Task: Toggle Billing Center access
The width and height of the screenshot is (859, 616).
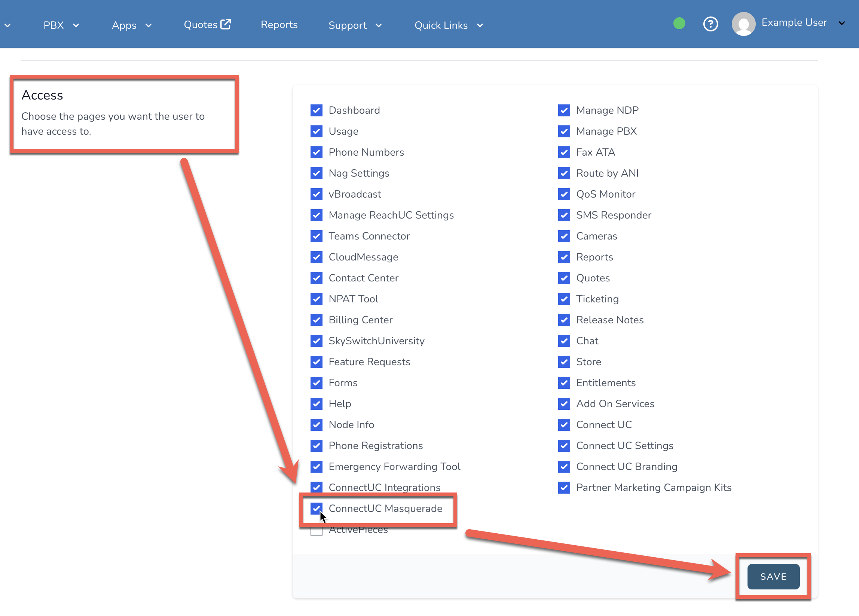Action: (x=317, y=320)
